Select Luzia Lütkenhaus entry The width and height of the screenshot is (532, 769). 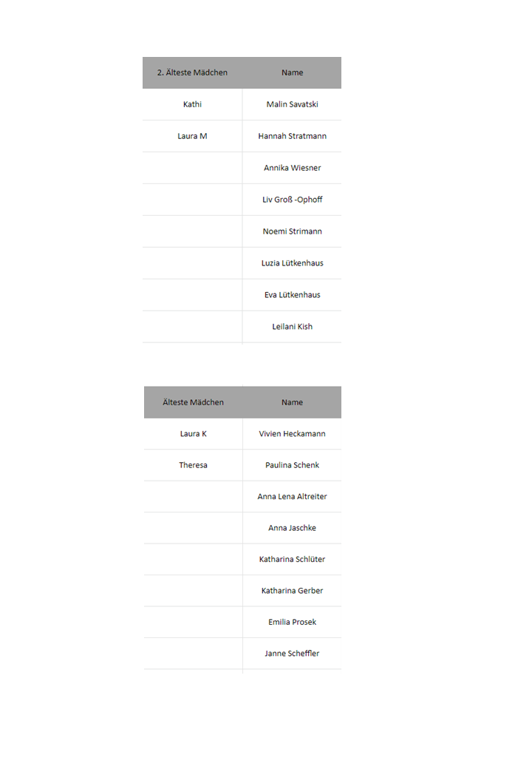tap(292, 263)
